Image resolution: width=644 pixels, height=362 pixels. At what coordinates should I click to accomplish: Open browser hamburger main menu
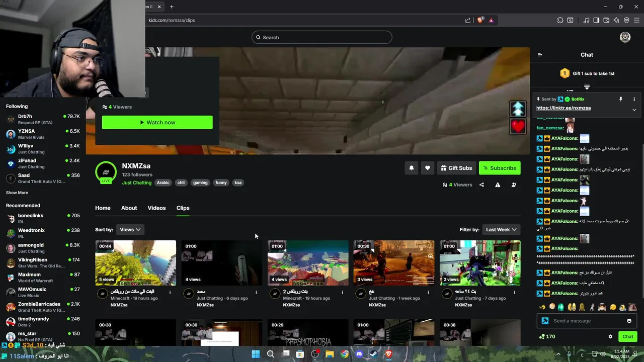coord(636,20)
